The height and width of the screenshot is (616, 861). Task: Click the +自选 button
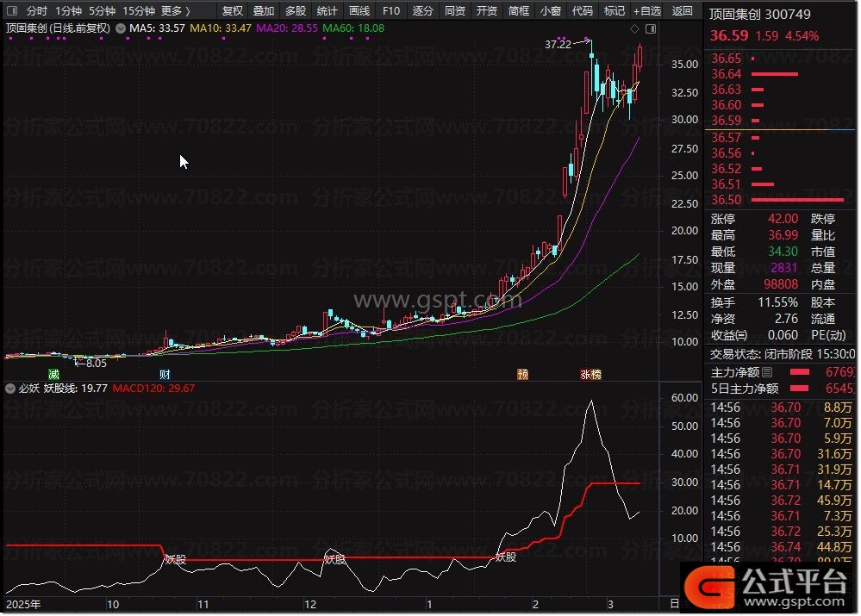pos(646,11)
